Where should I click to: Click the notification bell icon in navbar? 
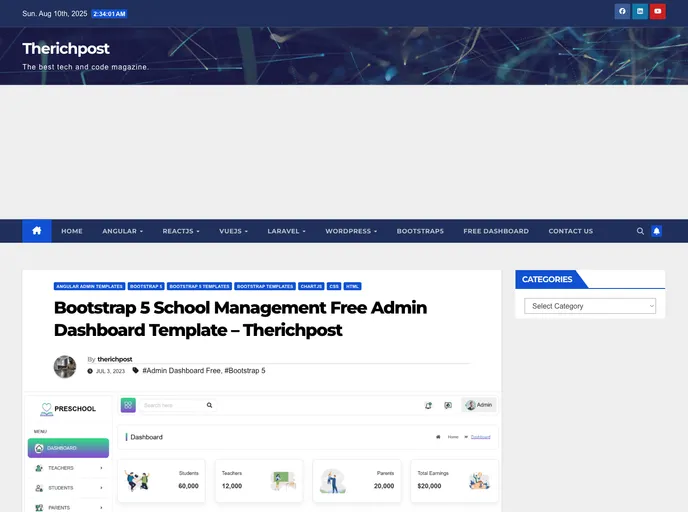point(656,231)
